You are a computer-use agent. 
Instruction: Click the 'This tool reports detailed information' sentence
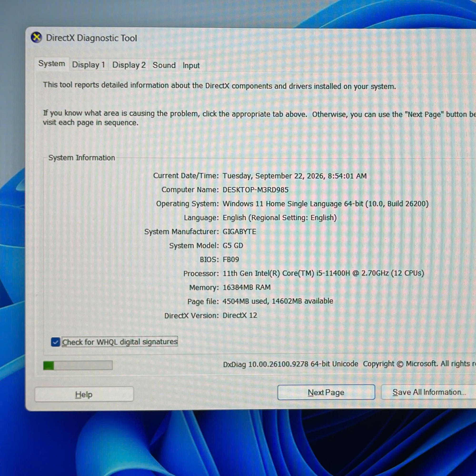click(x=219, y=86)
